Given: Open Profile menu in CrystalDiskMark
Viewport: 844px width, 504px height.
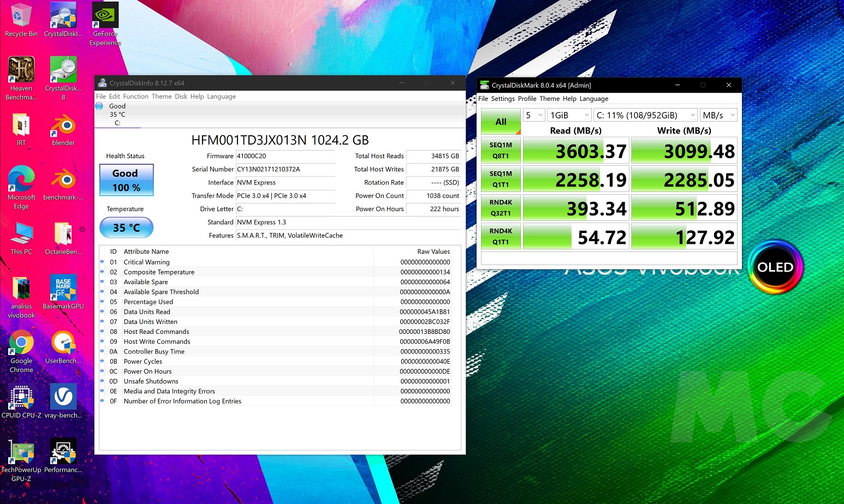Looking at the screenshot, I should coord(527,99).
